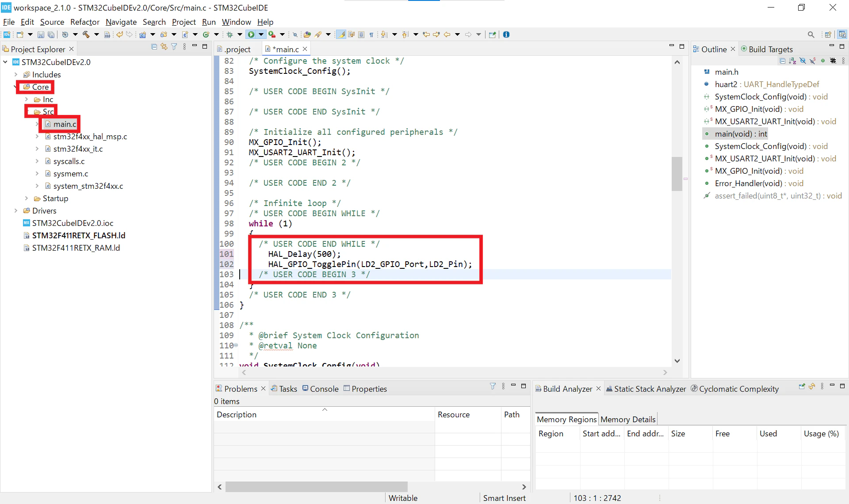The height and width of the screenshot is (504, 849).
Task: Collapse all in Project Explorer toolbar
Action: click(x=154, y=47)
